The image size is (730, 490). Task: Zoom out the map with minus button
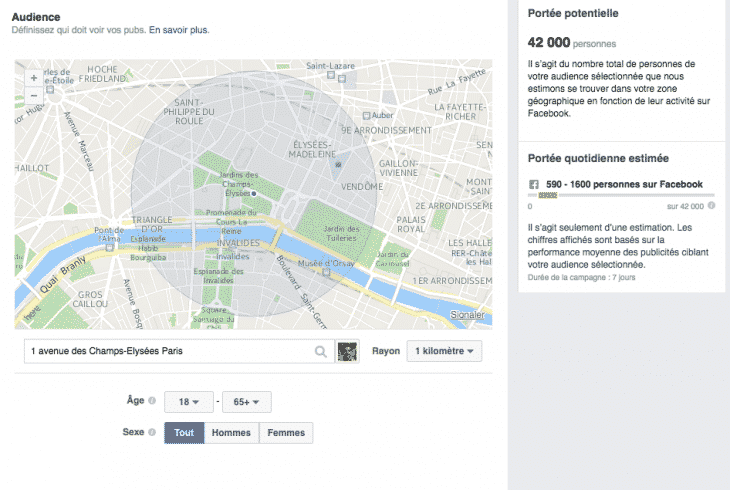[x=34, y=95]
